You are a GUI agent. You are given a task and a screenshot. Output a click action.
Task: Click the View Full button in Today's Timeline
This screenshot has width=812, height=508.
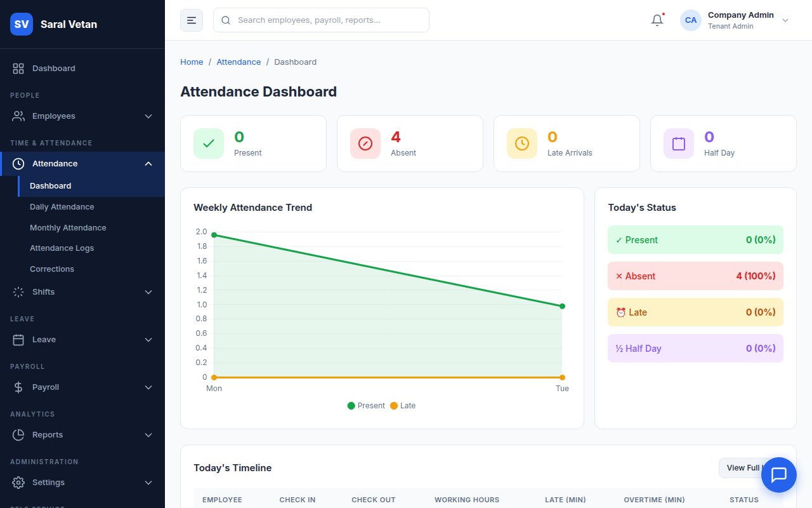click(751, 468)
